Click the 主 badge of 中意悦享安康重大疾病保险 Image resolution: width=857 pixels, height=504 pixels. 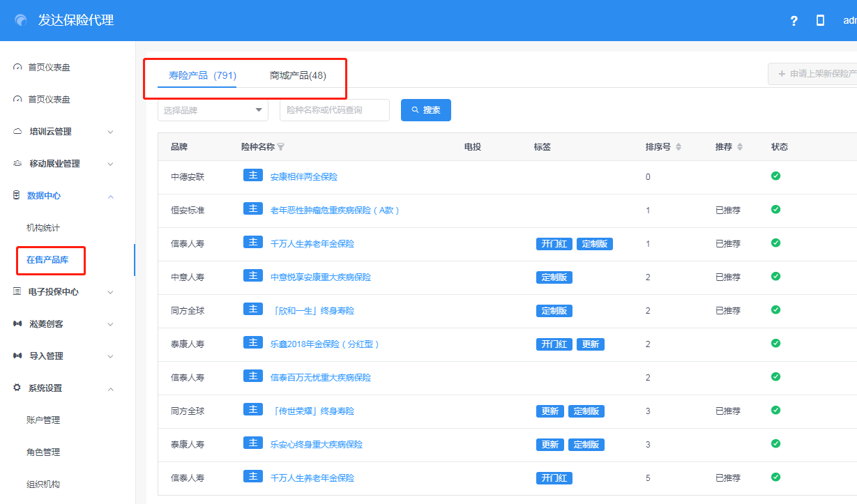tap(252, 276)
